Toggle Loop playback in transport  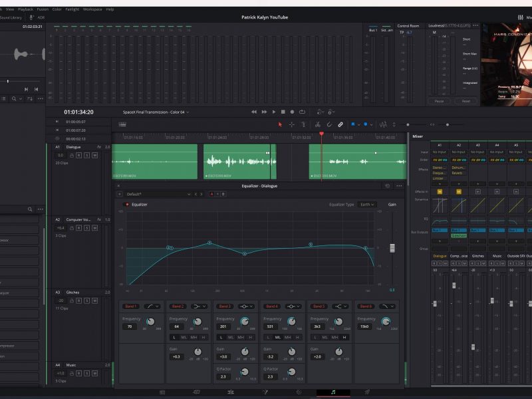pyautogui.click(x=302, y=112)
